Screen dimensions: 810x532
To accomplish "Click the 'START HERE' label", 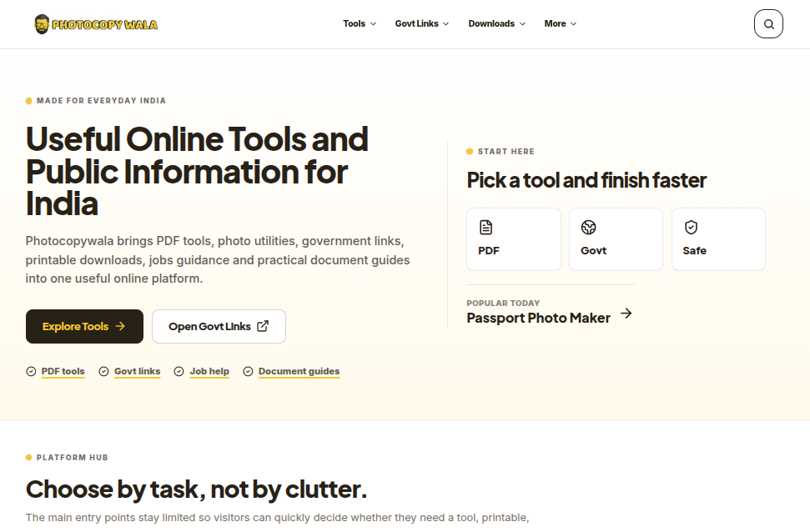I will tap(506, 151).
